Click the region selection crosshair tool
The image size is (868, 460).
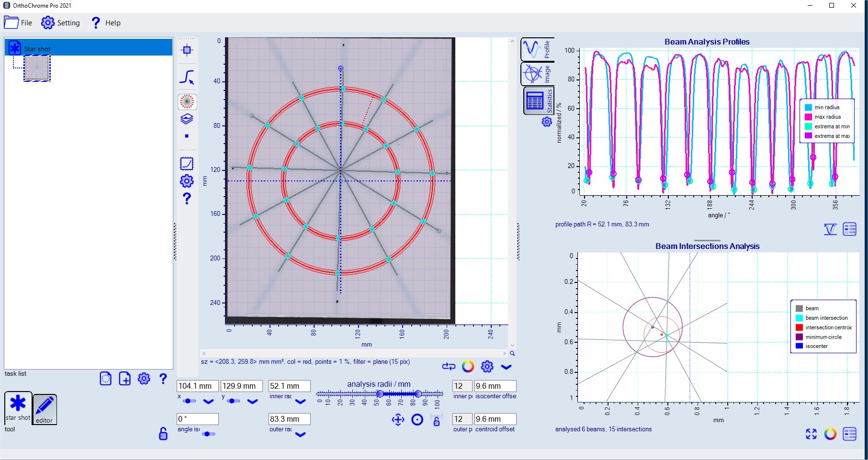coord(187,50)
